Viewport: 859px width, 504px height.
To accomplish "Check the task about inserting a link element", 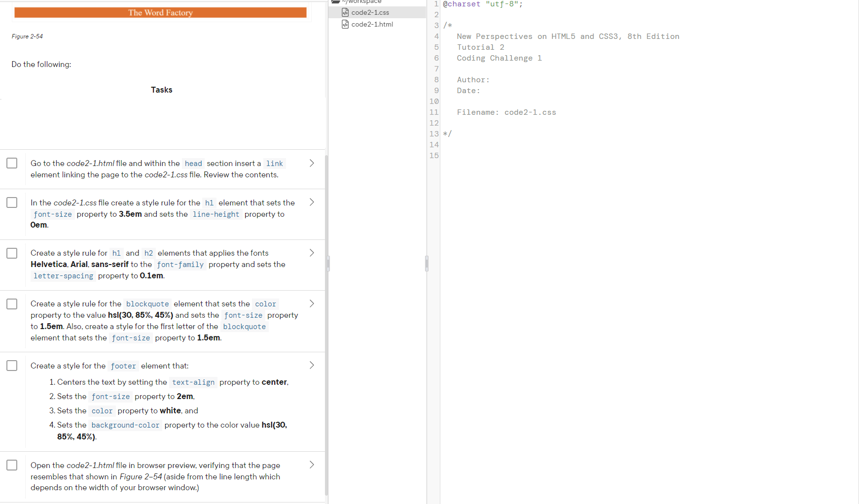I will pyautogui.click(x=12, y=163).
